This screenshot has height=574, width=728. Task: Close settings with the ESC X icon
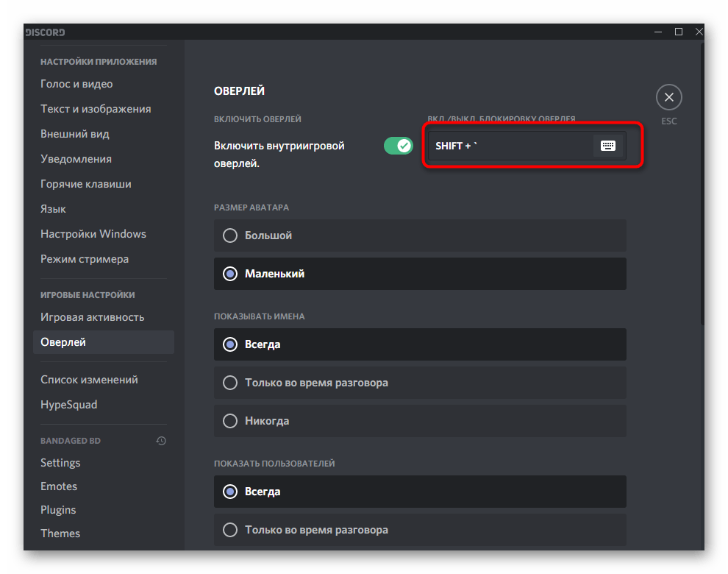(x=668, y=97)
